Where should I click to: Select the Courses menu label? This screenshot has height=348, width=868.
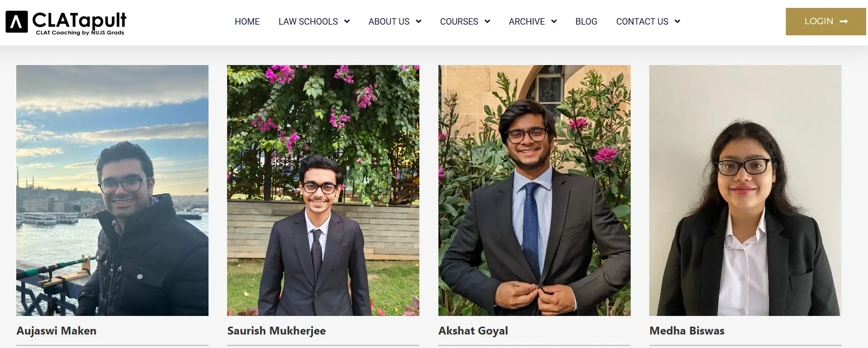coord(459,21)
